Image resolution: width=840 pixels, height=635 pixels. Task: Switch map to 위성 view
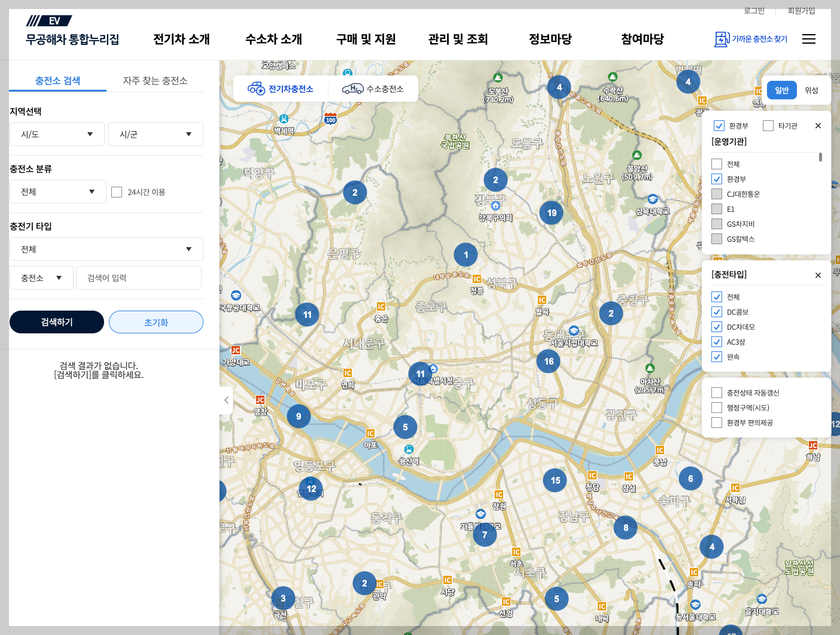(811, 90)
